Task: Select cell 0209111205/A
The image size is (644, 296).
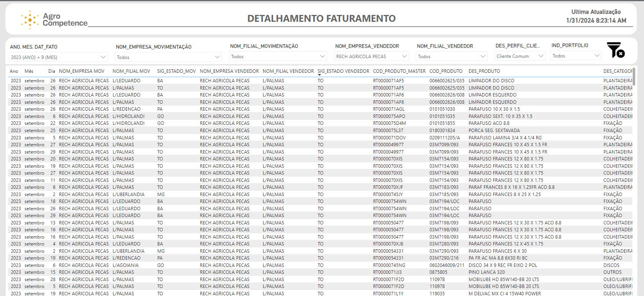Action: coord(444,138)
